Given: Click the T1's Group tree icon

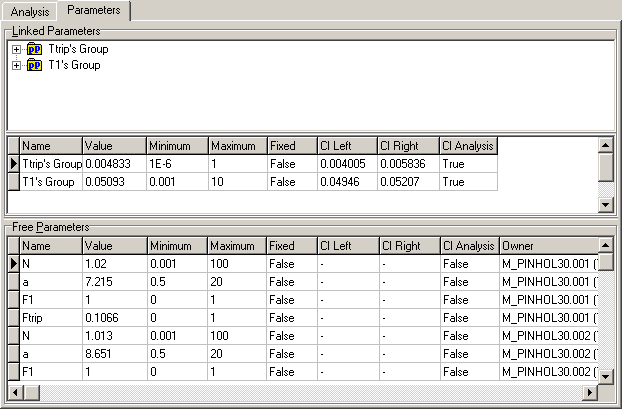Looking at the screenshot, I should coord(34,66).
